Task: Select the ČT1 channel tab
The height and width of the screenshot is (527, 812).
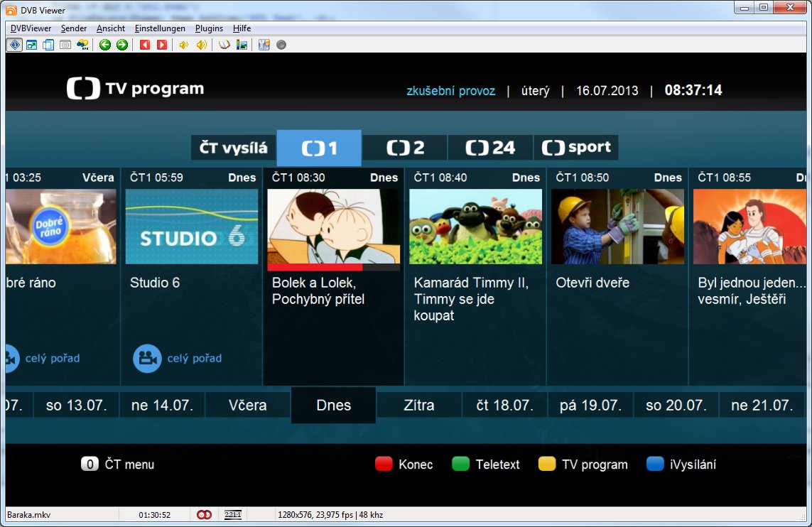Action: pos(319,148)
